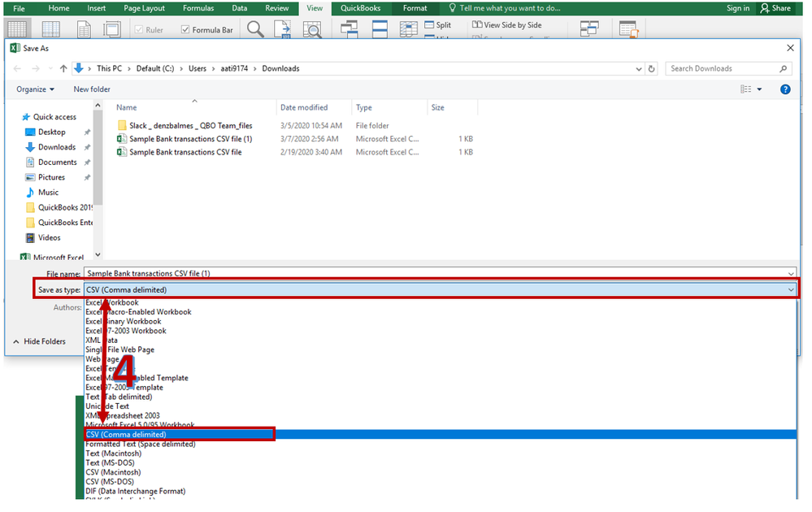812x512 pixels.
Task: Click the Zoom magnifier icon in ribbon
Action: (x=255, y=29)
